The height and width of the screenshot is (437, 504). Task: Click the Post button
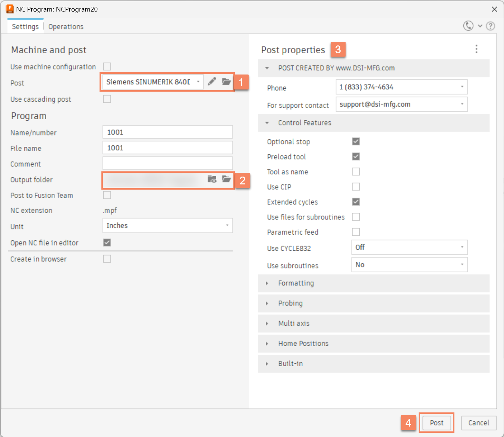tap(436, 422)
